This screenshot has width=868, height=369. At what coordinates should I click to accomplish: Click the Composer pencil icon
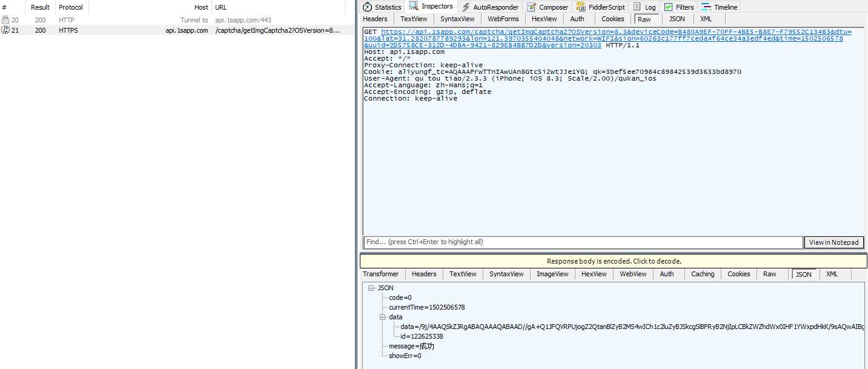tap(531, 7)
